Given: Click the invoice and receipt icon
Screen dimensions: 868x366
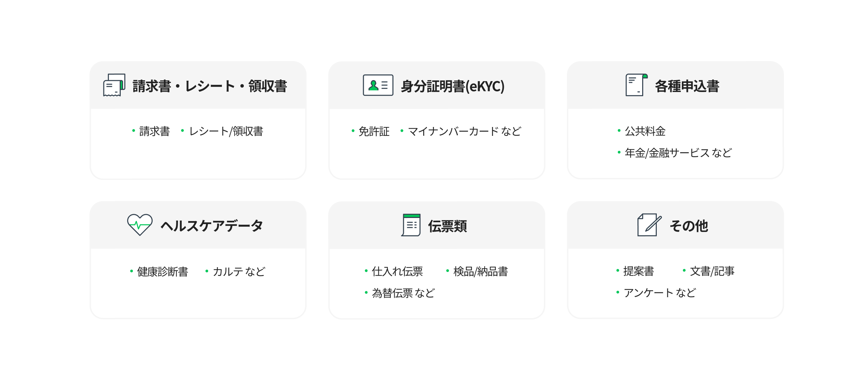Looking at the screenshot, I should tap(114, 85).
